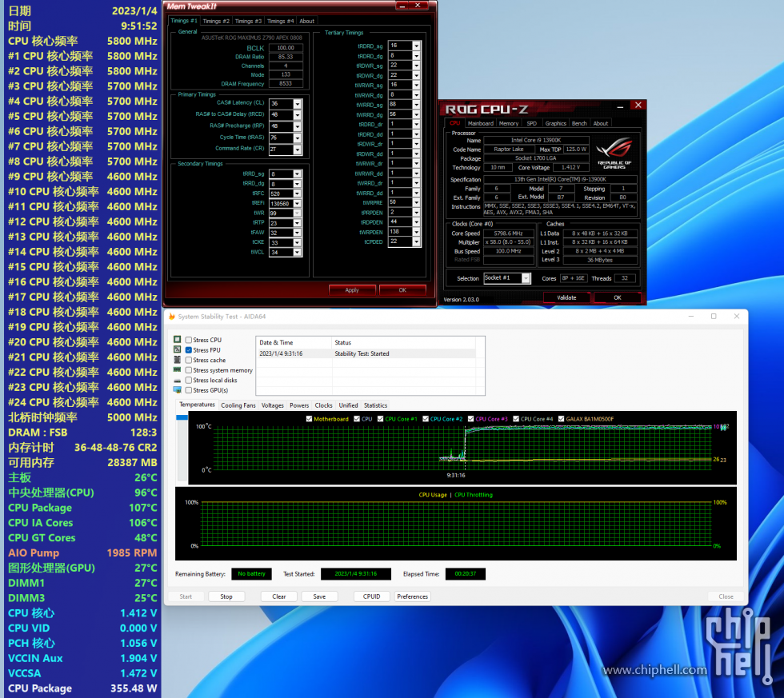Enable Stress local disks checkbox
Viewport: 784px width, 698px height.
189,381
